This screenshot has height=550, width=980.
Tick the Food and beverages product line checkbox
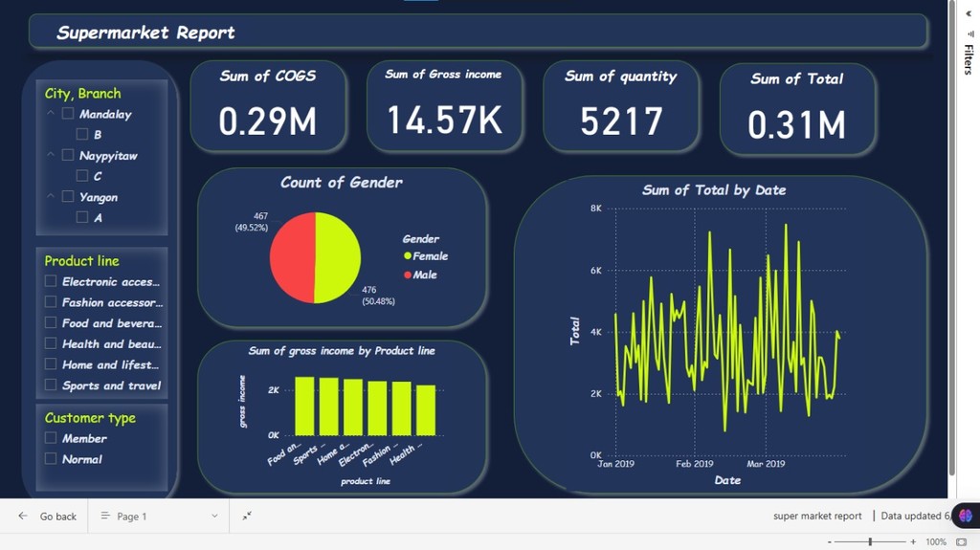click(x=51, y=322)
